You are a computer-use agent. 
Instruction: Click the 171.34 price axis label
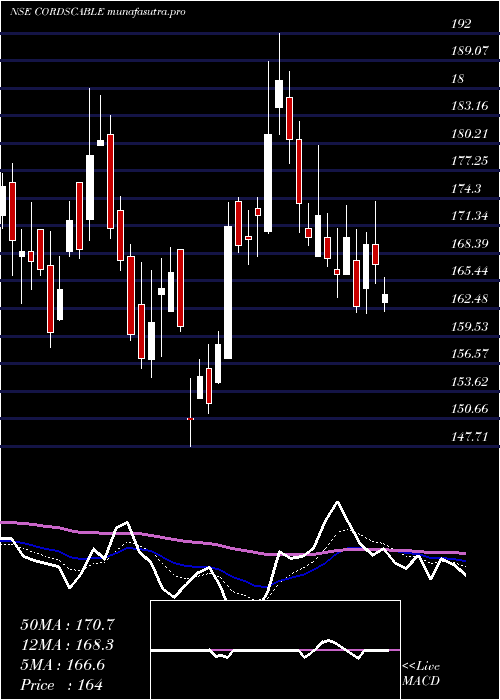click(469, 216)
